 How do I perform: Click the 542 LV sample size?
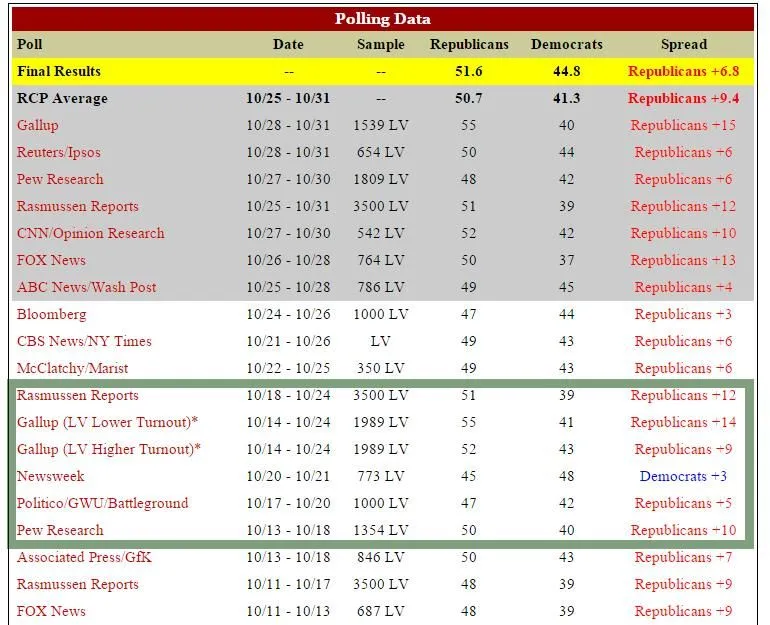381,233
